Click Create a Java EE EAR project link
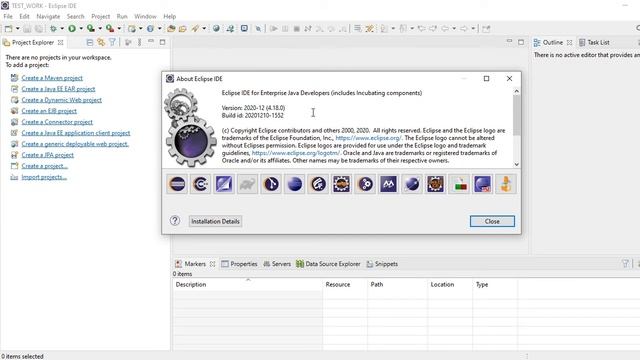The height and width of the screenshot is (360, 640). 58,89
